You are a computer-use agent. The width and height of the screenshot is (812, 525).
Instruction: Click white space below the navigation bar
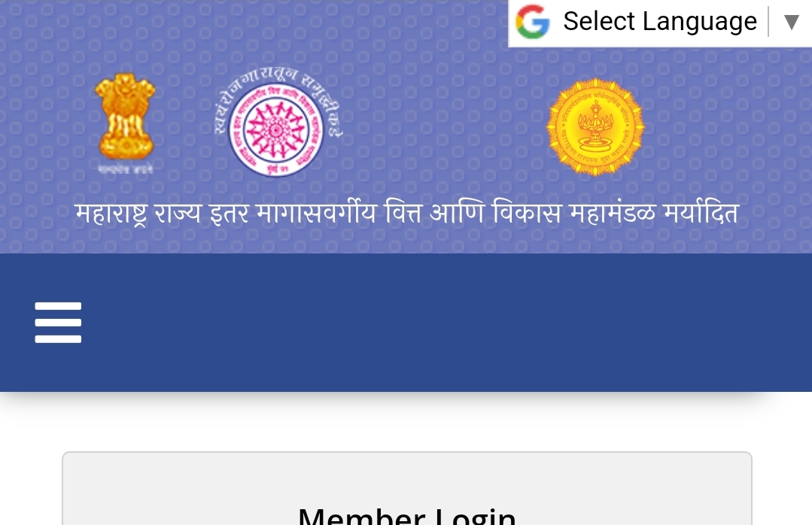(x=406, y=422)
